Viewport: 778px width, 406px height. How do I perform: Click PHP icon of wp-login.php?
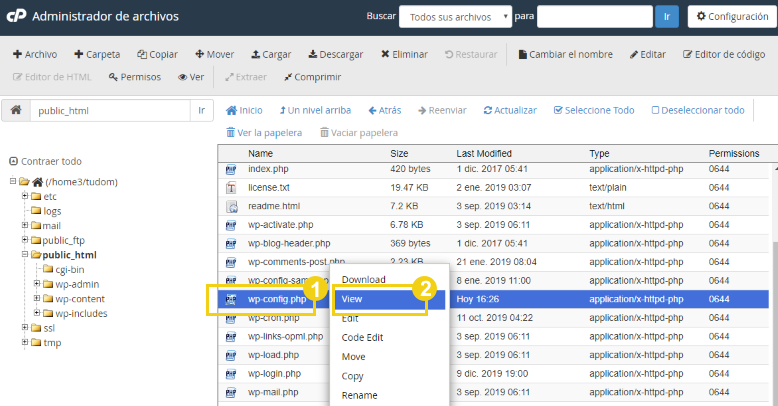pos(231,374)
